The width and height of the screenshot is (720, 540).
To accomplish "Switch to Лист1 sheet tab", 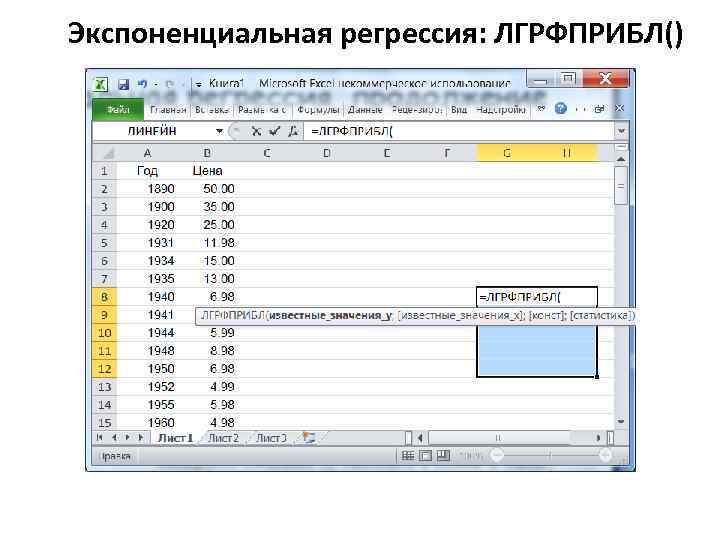I will click(x=175, y=439).
